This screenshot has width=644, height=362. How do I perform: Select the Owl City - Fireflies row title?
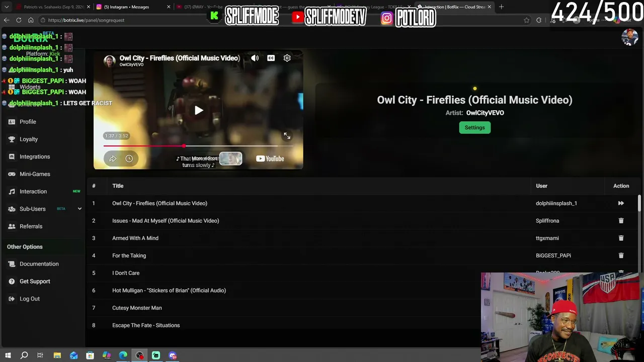pos(159,203)
